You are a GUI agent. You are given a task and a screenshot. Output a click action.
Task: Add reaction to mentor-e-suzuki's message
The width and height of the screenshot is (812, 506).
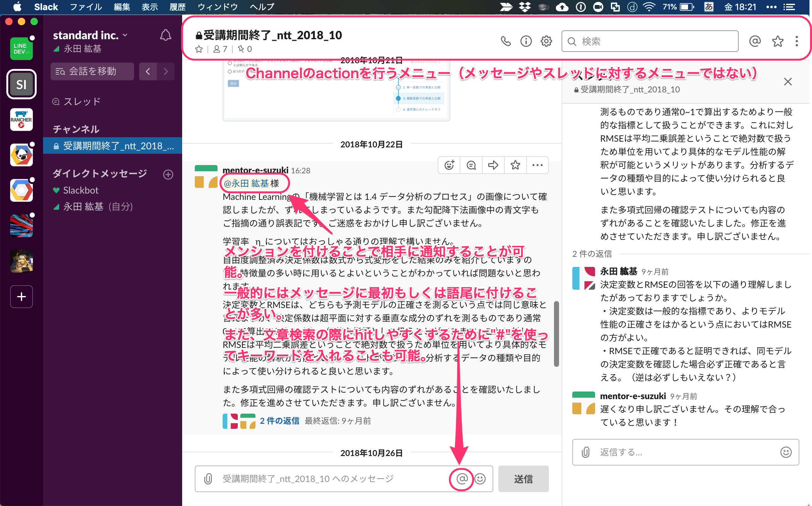pyautogui.click(x=449, y=165)
